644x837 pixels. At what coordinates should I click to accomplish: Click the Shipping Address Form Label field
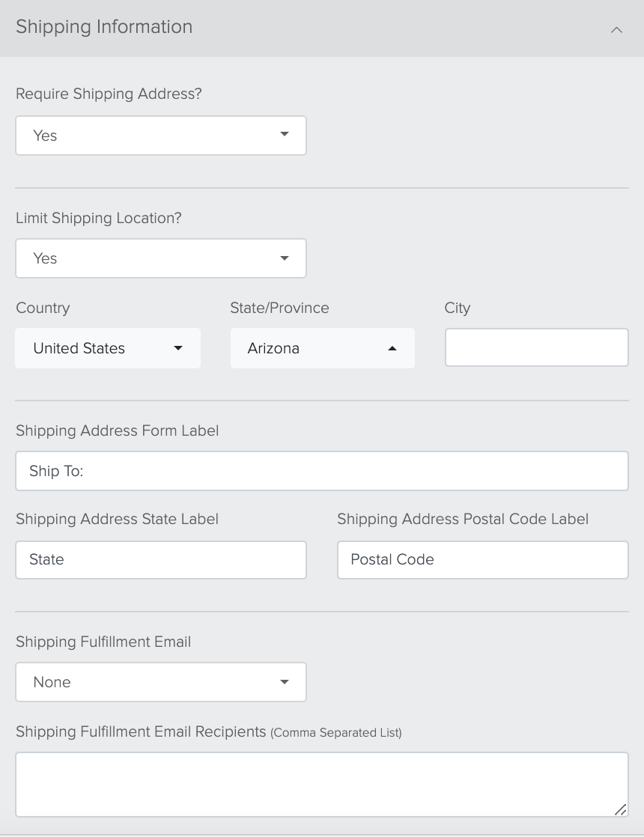pos(322,471)
